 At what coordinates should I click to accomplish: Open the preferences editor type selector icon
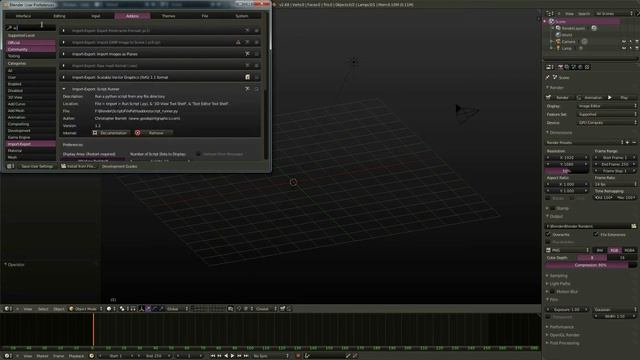[x=10, y=166]
